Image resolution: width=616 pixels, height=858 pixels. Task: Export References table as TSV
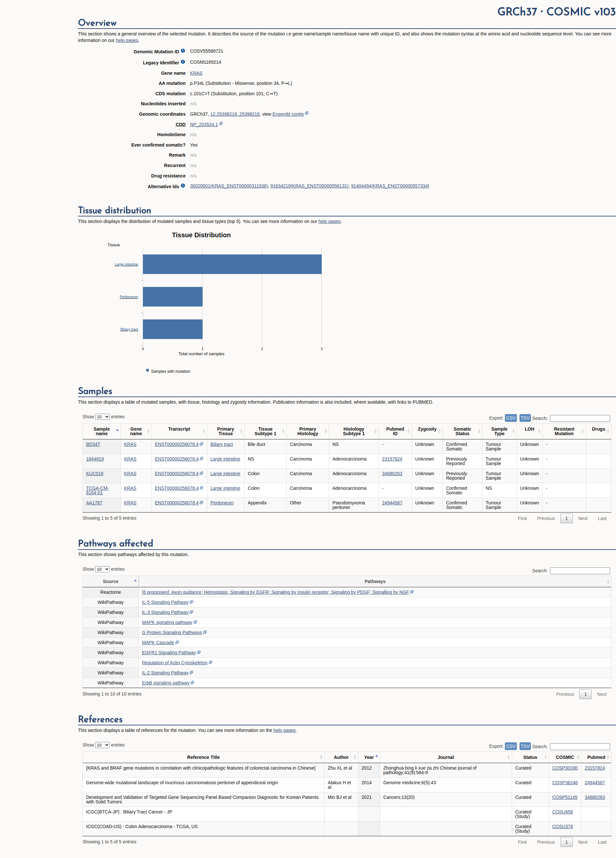point(525,746)
